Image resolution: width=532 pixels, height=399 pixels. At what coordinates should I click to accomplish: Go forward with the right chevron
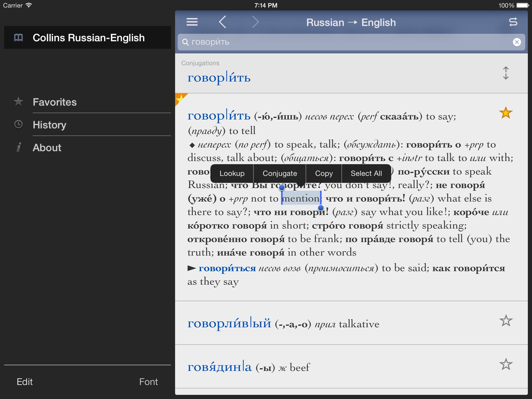coord(255,22)
